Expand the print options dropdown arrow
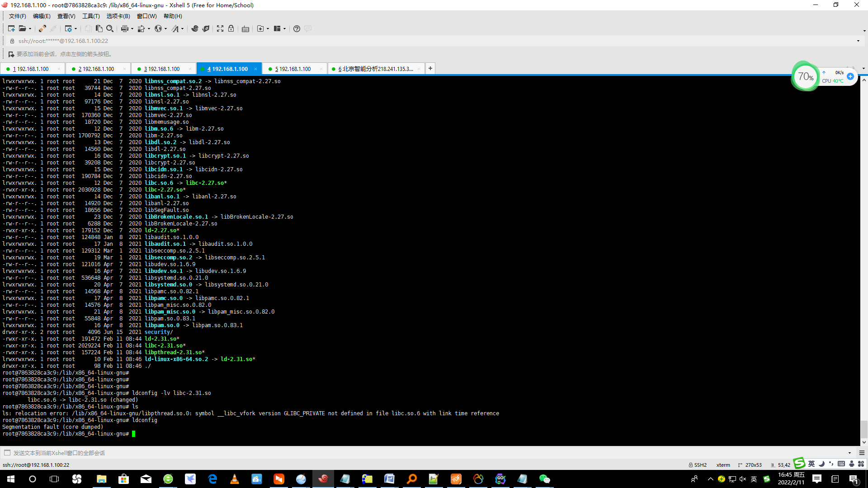Image resolution: width=868 pixels, height=488 pixels. (x=132, y=28)
